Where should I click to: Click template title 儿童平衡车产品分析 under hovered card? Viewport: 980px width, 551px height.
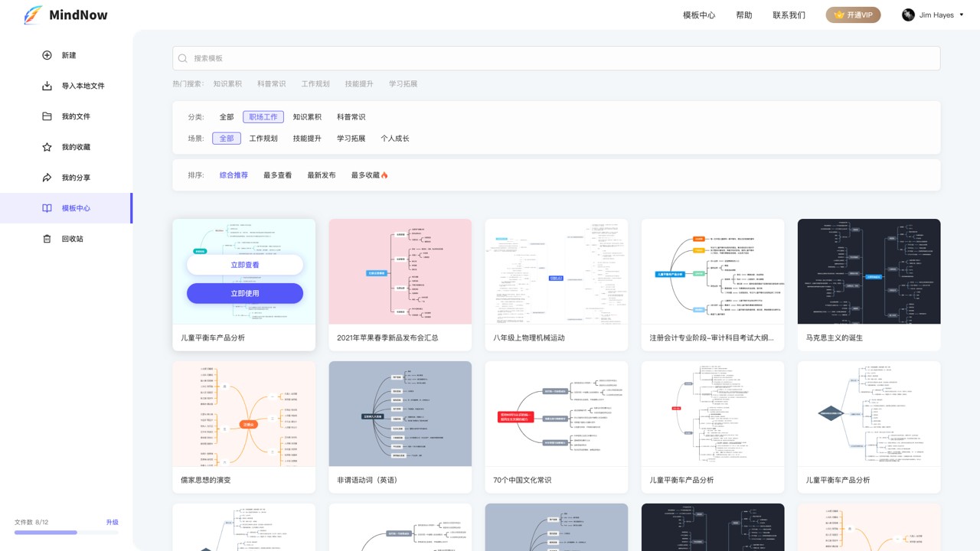[x=213, y=337]
